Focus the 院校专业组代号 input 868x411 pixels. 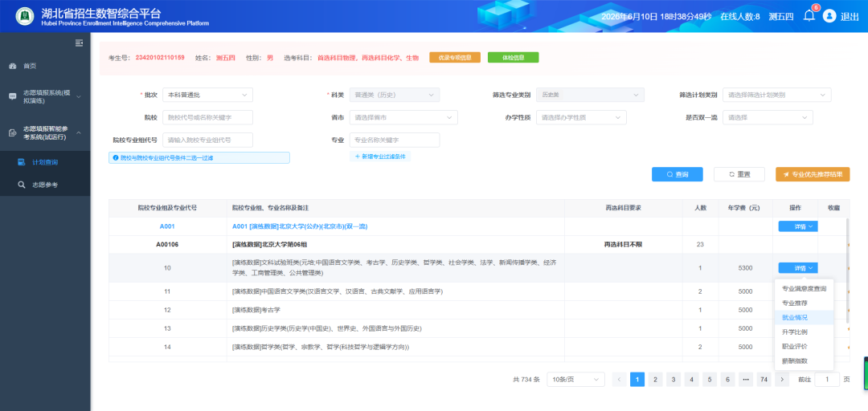[207, 140]
